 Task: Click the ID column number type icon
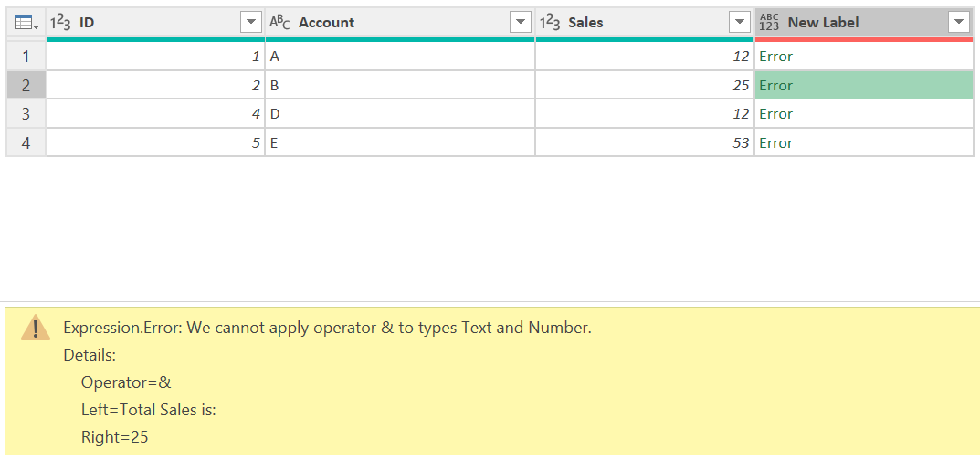coord(60,23)
